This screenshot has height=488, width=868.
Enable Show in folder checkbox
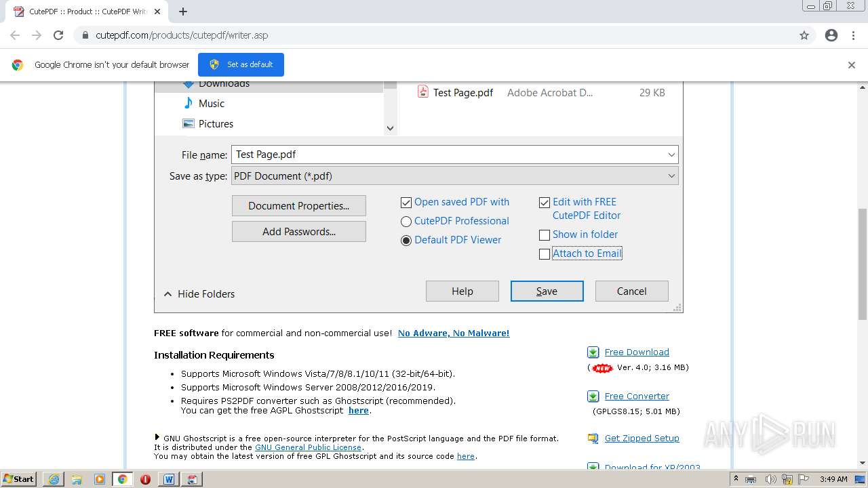click(545, 235)
